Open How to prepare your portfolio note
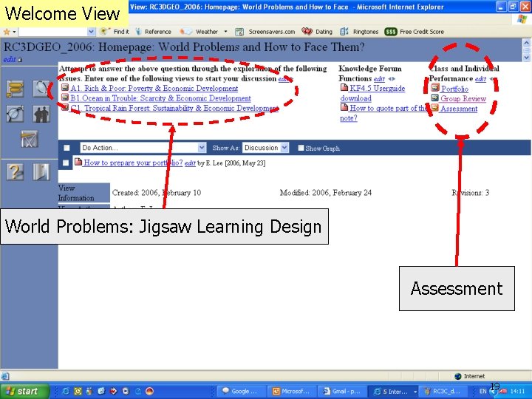This screenshot has width=532, height=399. 133,163
